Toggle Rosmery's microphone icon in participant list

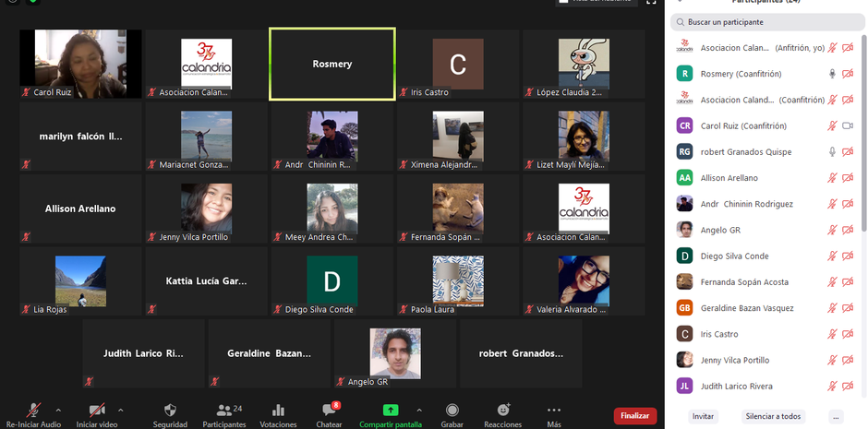tap(831, 74)
